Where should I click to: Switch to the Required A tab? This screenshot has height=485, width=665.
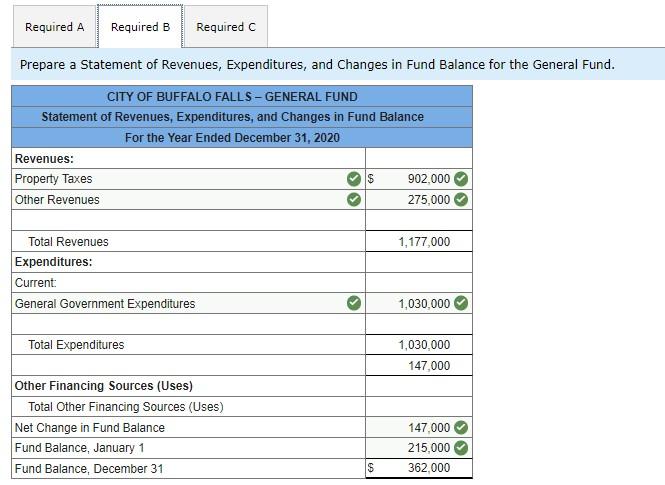54,27
